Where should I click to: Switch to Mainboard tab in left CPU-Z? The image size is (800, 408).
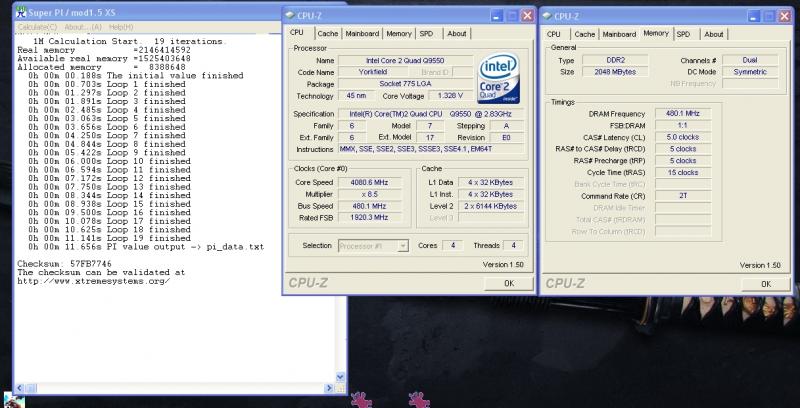362,34
